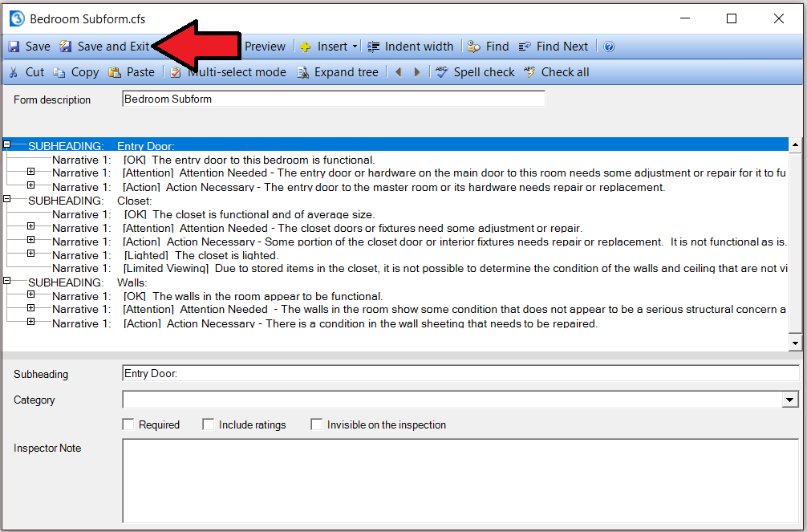
Task: Toggle the Include ratings checkbox
Action: tap(209, 424)
